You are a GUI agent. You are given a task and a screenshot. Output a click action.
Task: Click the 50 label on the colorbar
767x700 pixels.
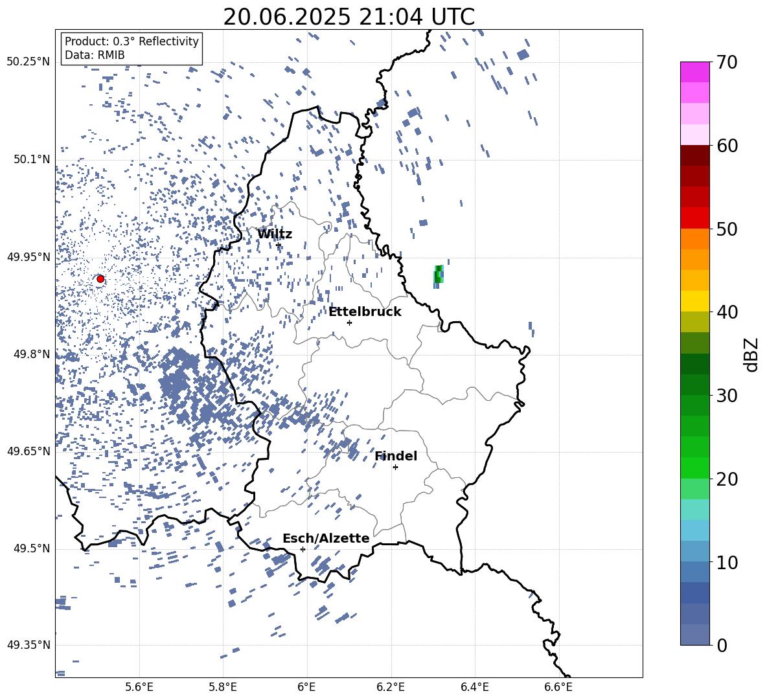click(727, 229)
